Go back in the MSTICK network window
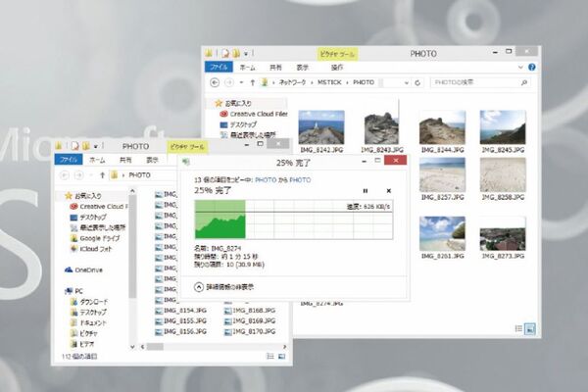588x392 pixels. [x=215, y=82]
